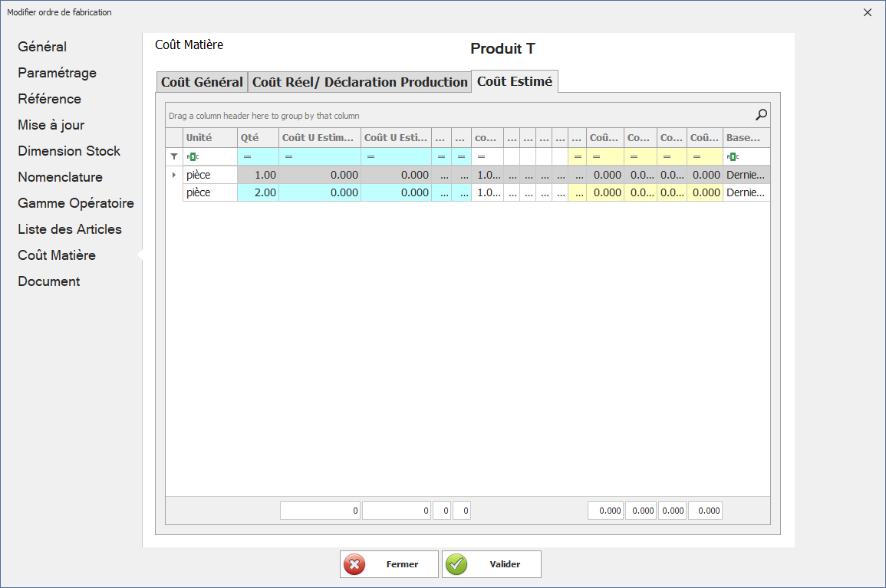Viewport: 886px width, 588px height.
Task: Click the grid search magnifier icon
Action: click(x=761, y=115)
